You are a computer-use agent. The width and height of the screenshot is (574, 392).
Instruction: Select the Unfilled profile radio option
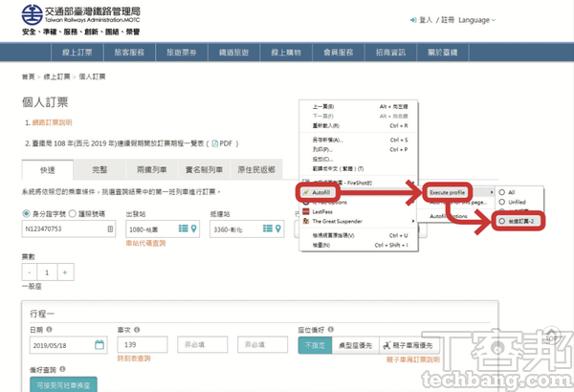[502, 202]
